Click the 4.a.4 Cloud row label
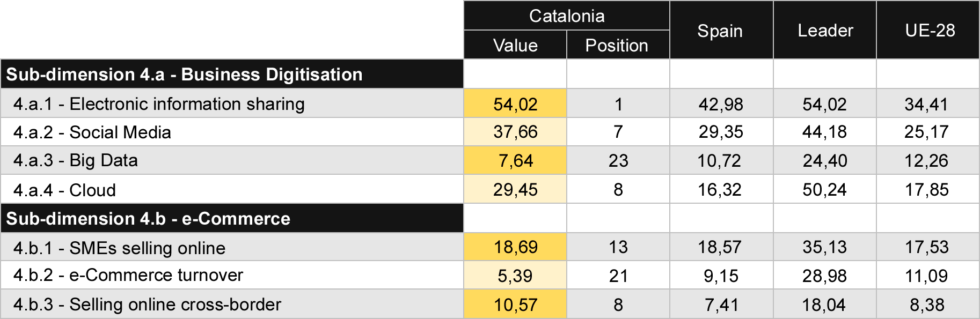Viewport: 980px width, 319px height. pos(64,190)
